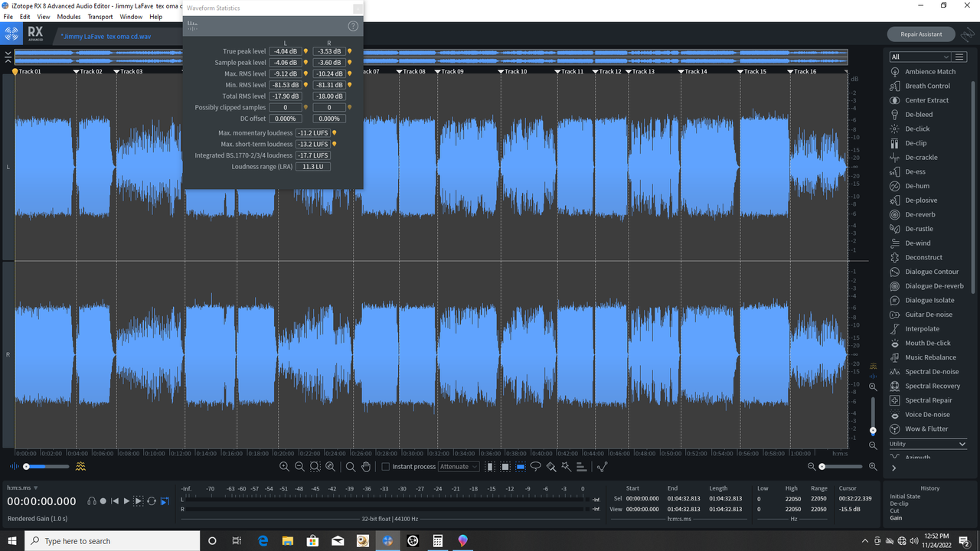The width and height of the screenshot is (980, 551).
Task: Open the h:m:s.ms time format dropdown
Action: click(x=22, y=487)
